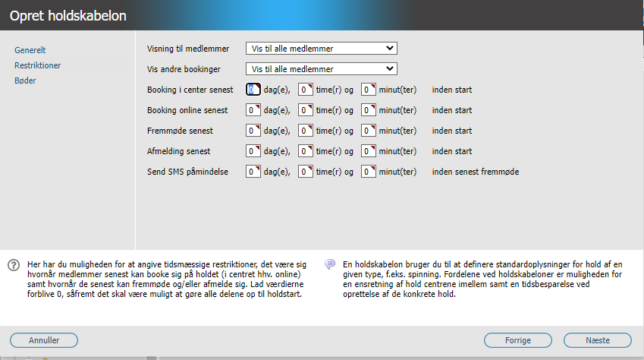
Task: Focus the Booking online senest minutes field
Action: (x=368, y=110)
